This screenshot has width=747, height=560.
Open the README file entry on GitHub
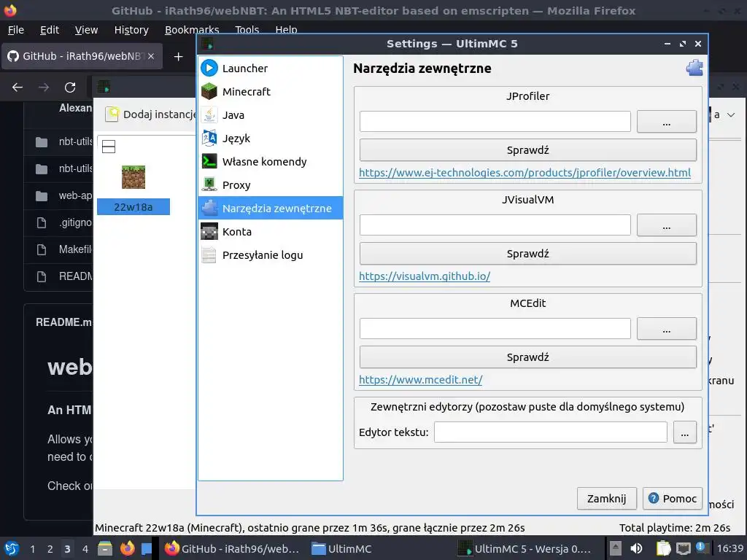pos(76,276)
